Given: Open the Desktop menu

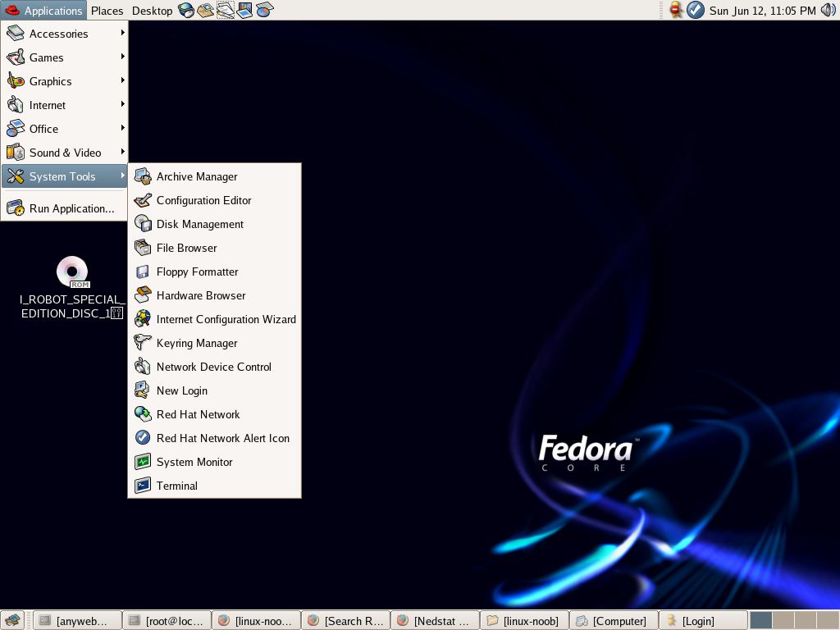Looking at the screenshot, I should pos(152,10).
